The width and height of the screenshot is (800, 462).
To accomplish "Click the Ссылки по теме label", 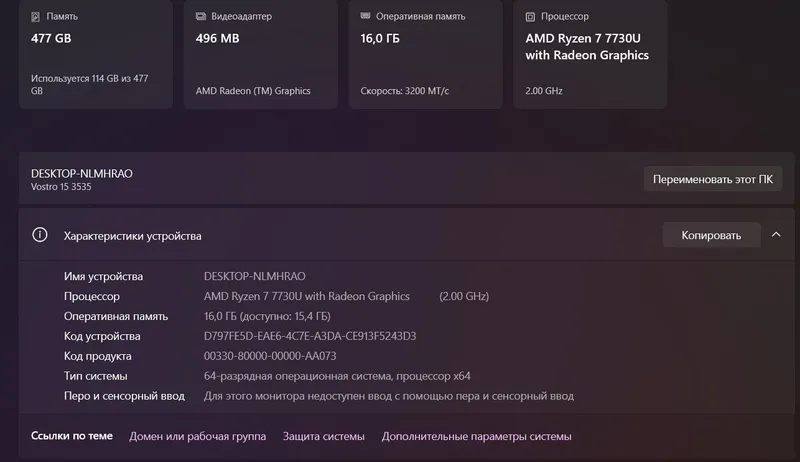I will coord(72,436).
